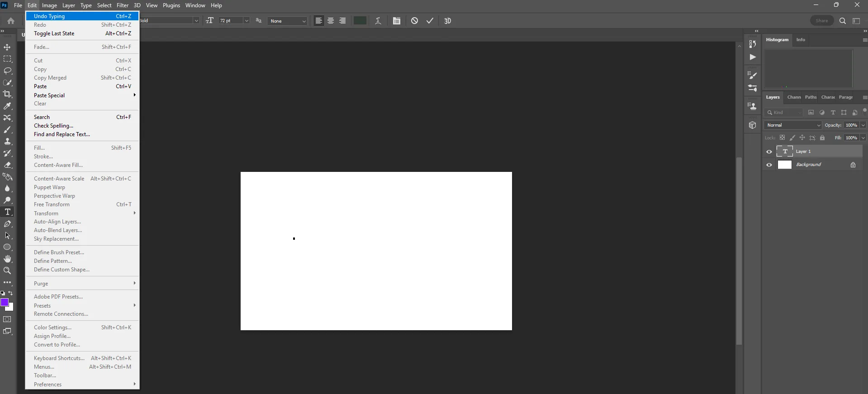Viewport: 868px width, 394px height.
Task: Hide the Background layer
Action: click(769, 165)
